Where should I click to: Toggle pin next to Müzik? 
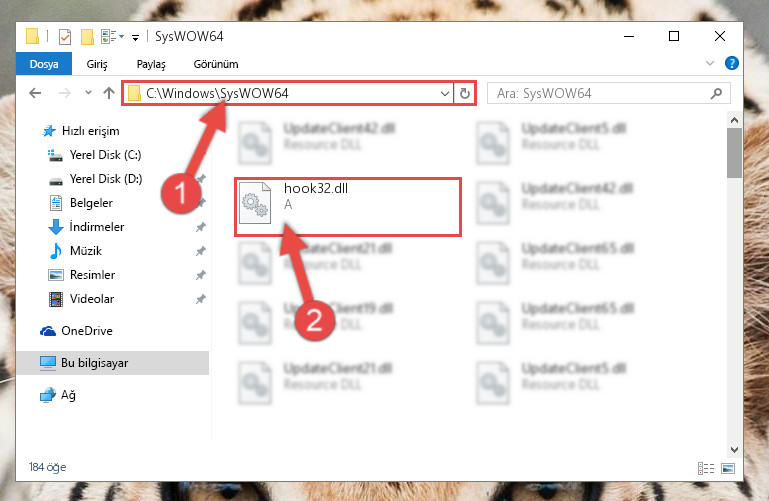[x=201, y=251]
